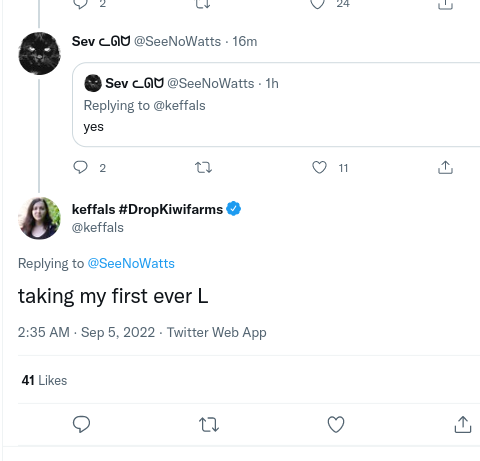
Task: Open the Twitter Web App source label
Action: coord(217,332)
